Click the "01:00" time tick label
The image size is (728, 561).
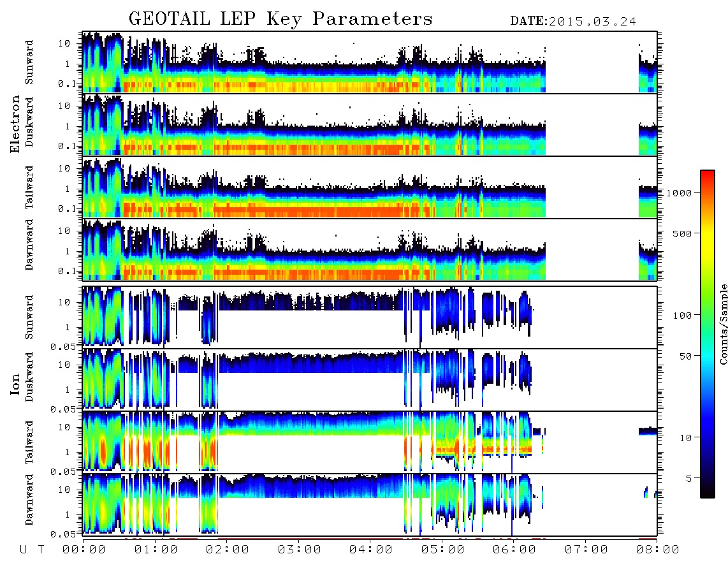[x=156, y=550]
